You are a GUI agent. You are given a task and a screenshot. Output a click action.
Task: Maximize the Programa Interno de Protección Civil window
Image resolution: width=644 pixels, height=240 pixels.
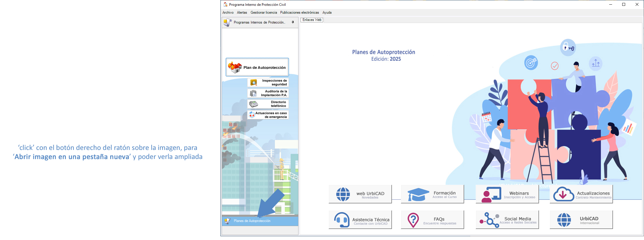click(624, 4)
